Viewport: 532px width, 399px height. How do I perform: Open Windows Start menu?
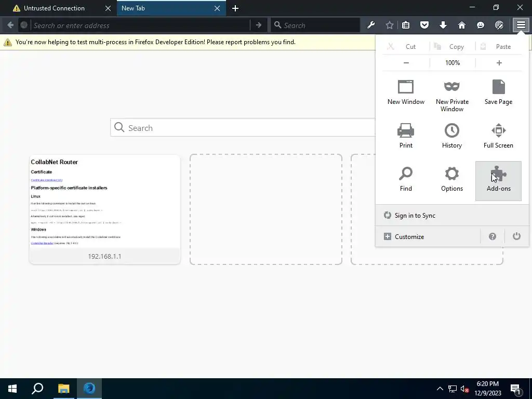12,389
